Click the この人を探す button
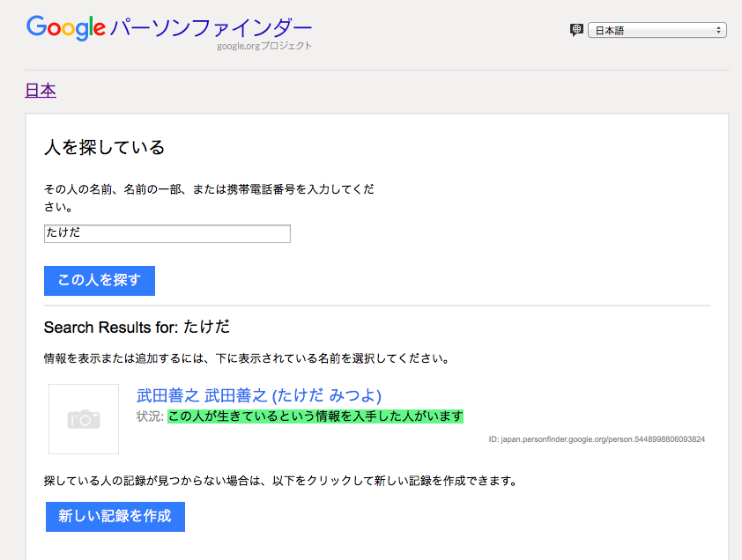Image resolution: width=742 pixels, height=560 pixels. coord(100,281)
